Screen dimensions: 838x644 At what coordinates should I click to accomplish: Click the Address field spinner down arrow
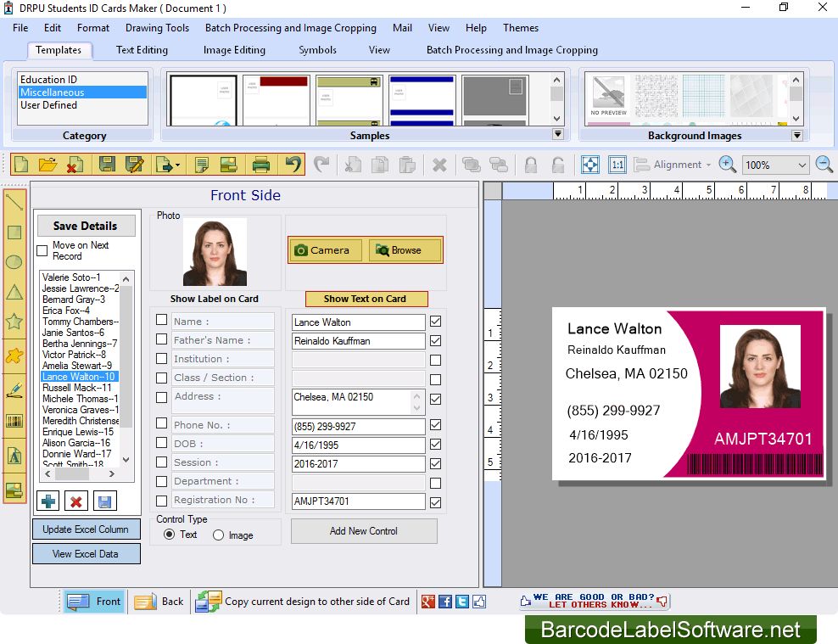click(x=416, y=408)
